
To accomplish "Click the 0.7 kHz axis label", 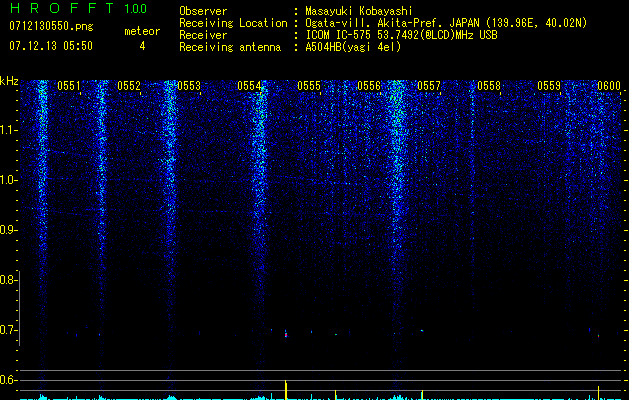I will pyautogui.click(x=9, y=330).
